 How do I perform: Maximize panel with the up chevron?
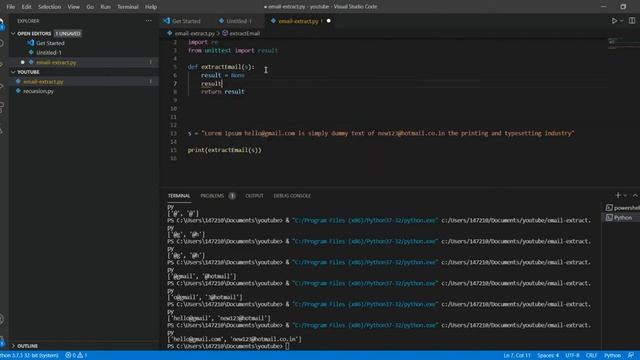pos(635,196)
